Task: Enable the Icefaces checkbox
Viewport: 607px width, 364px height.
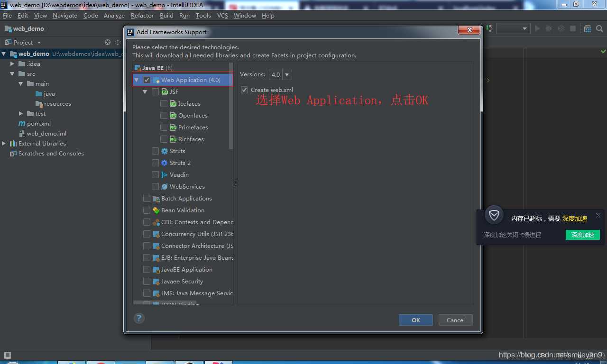Action: 164,104
